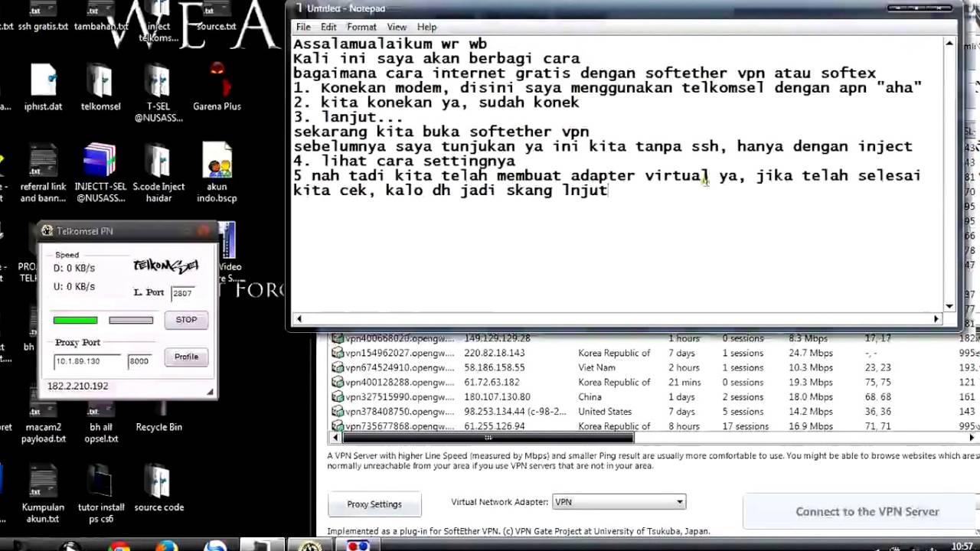Screen dimensions: 980x551
Task: Open the Help menu in Notepad
Action: click(x=426, y=27)
